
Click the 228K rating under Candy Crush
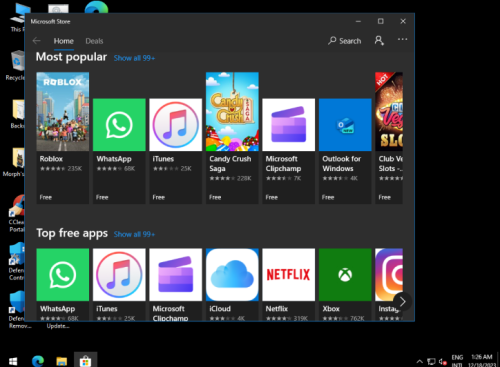point(244,178)
